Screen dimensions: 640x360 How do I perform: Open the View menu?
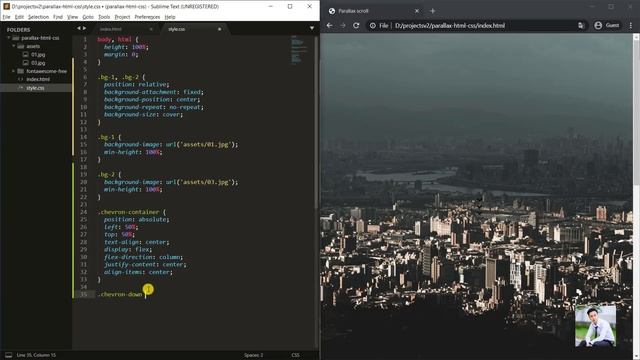pyautogui.click(x=72, y=17)
